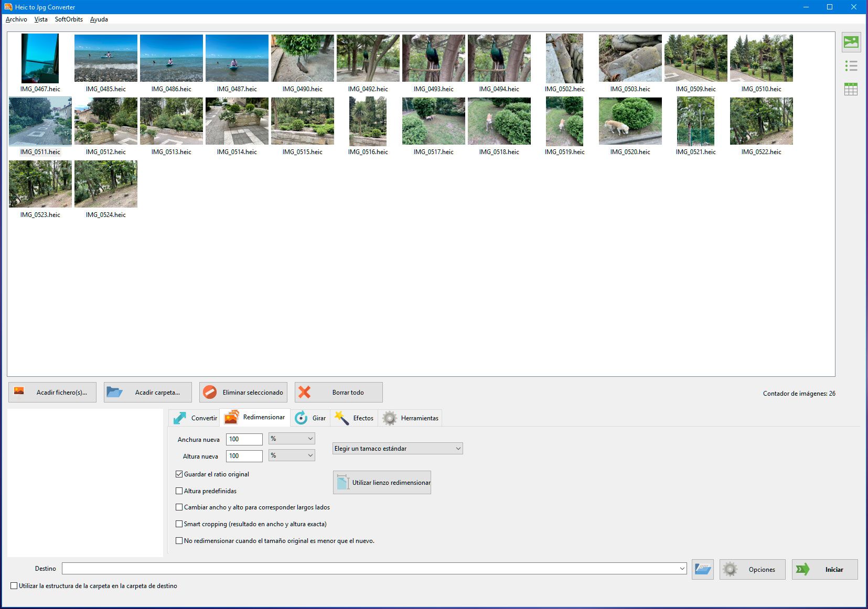Screen dimensions: 868x609
Task: Click the IMG_0519.heic file name
Action: point(565,152)
